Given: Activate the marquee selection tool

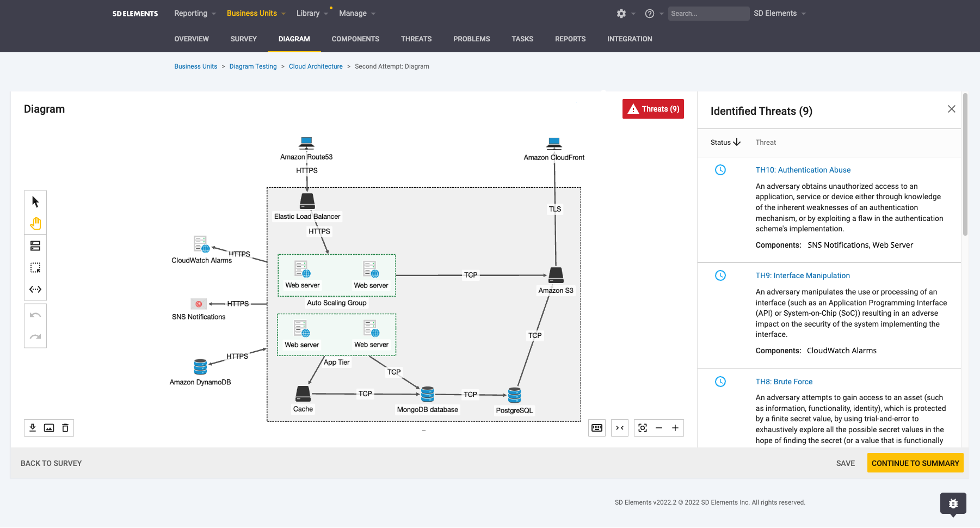Looking at the screenshot, I should 35,267.
